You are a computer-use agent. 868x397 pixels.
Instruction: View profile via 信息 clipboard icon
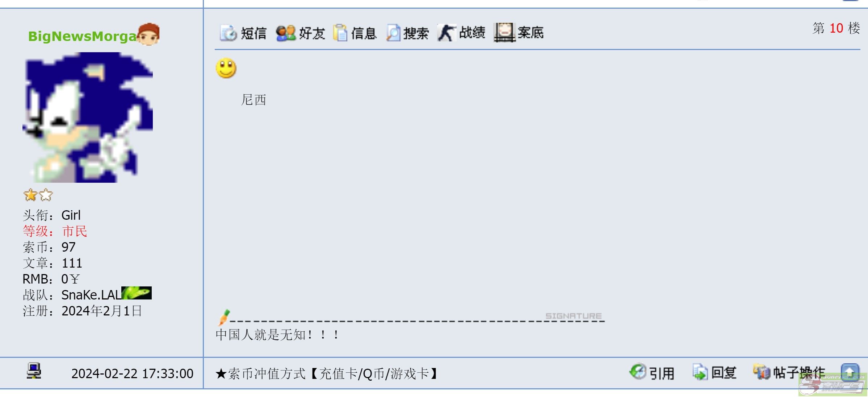(x=340, y=33)
